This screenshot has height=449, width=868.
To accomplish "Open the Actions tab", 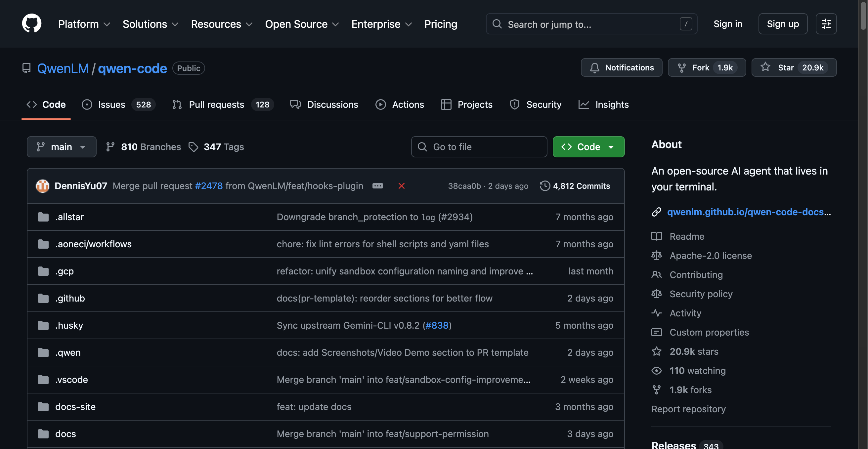I will [x=400, y=104].
